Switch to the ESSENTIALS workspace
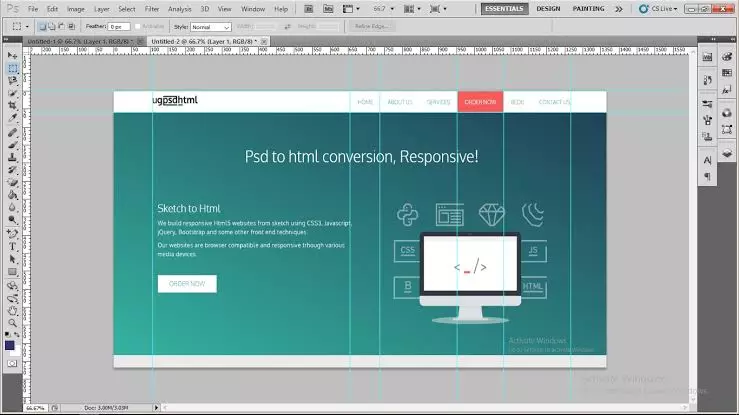Viewport: 739px width, 415px height. pos(504,9)
